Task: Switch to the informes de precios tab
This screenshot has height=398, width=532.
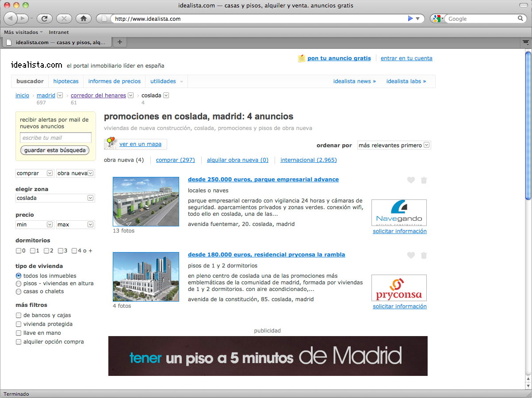Action: click(115, 81)
